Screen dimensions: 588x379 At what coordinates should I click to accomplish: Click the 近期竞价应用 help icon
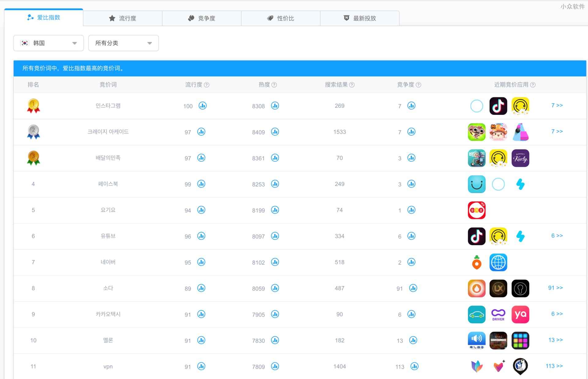pos(533,85)
